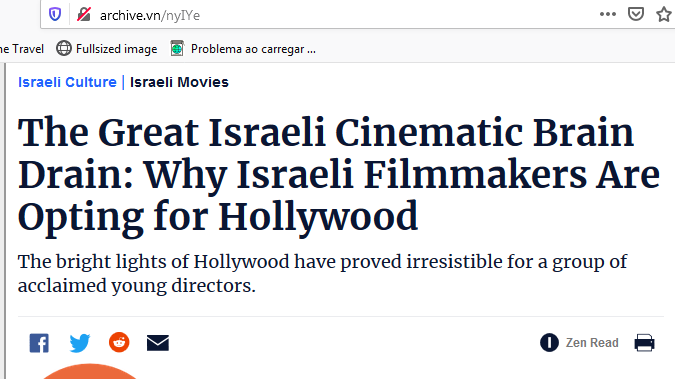Share the article on Reddit
The image size is (675, 379).
point(119,342)
